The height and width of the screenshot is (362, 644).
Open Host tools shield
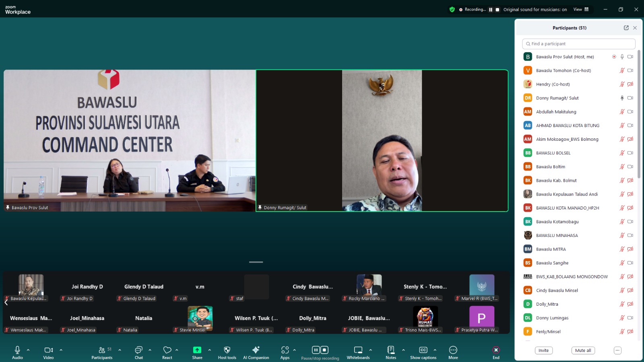[x=227, y=352]
